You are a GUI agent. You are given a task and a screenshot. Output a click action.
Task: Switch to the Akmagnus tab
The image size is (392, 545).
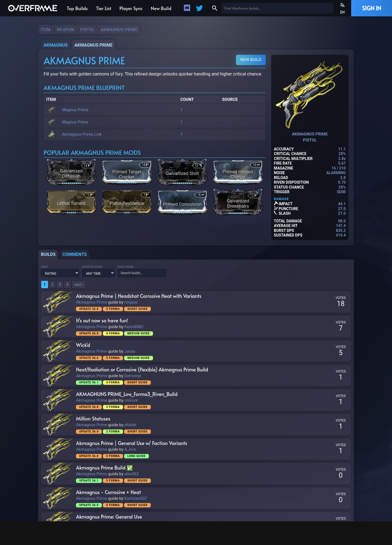click(x=56, y=45)
